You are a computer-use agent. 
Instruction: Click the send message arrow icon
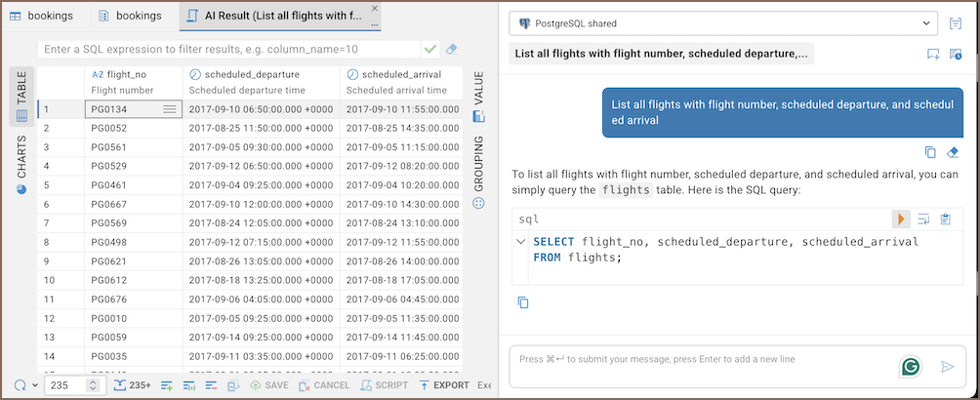pos(947,367)
